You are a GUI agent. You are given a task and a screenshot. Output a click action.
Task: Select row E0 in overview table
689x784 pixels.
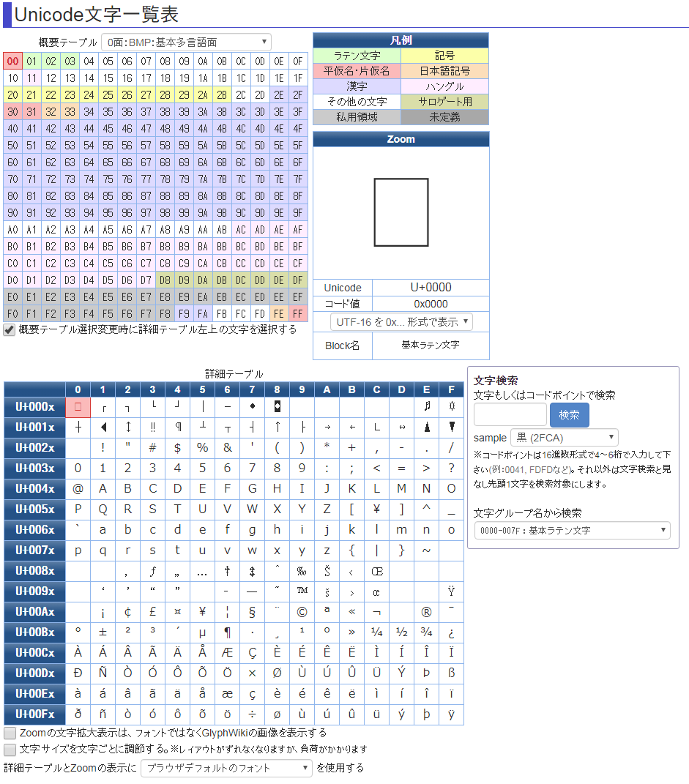(12, 296)
